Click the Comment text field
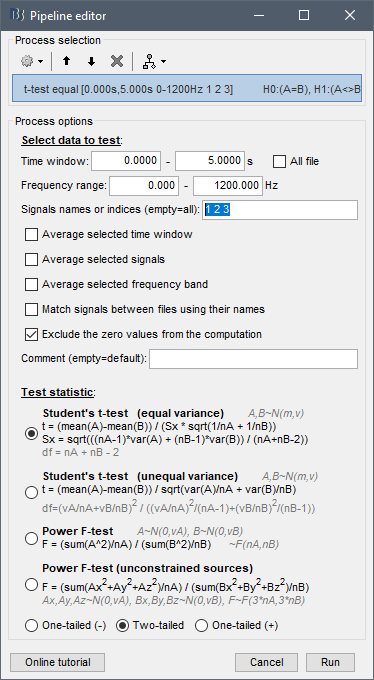Screen dimensions: 374x680 (253, 359)
